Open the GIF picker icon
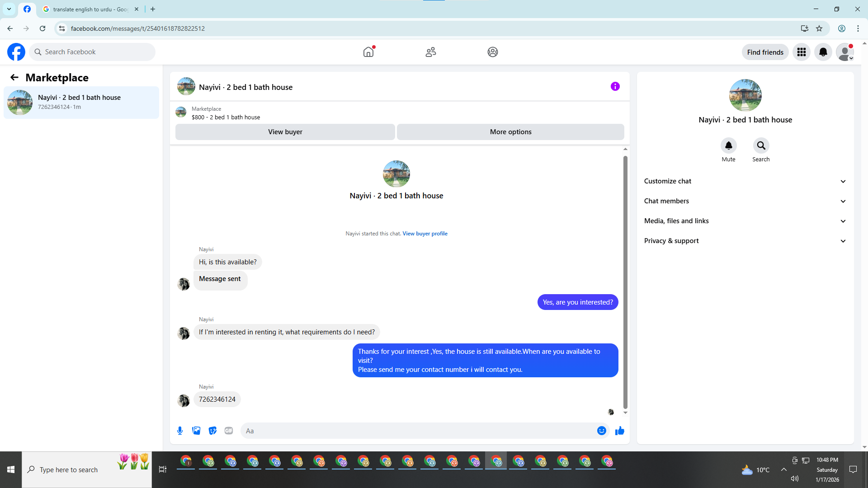 [x=229, y=431]
